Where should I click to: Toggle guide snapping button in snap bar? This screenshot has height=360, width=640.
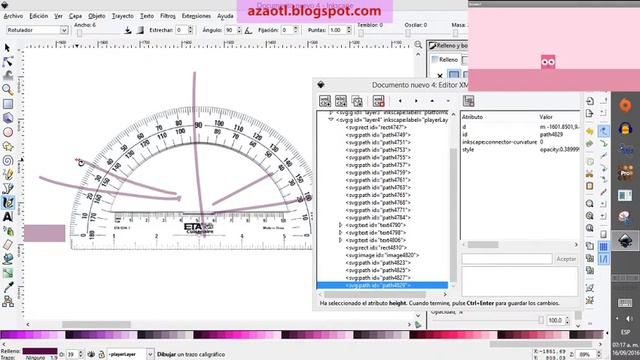(604, 259)
